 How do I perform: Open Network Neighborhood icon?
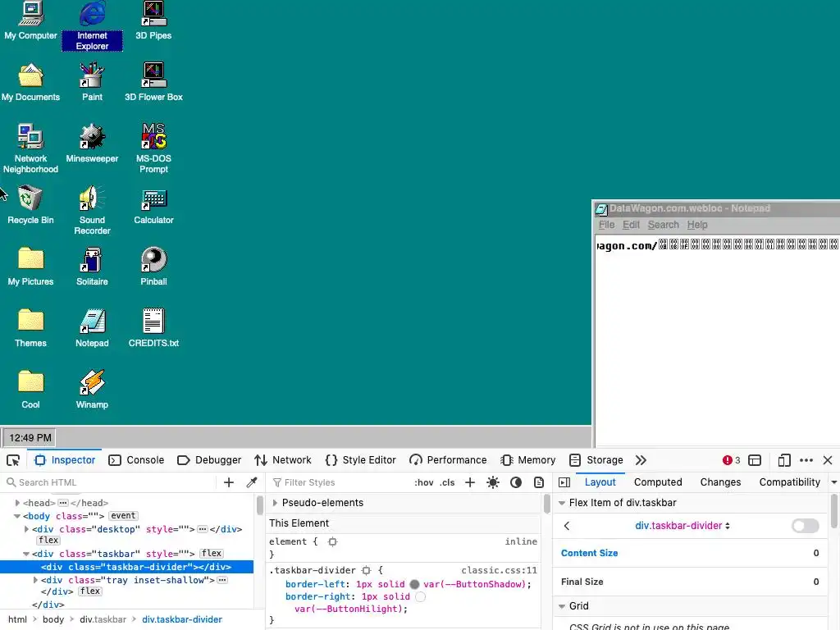pos(30,149)
